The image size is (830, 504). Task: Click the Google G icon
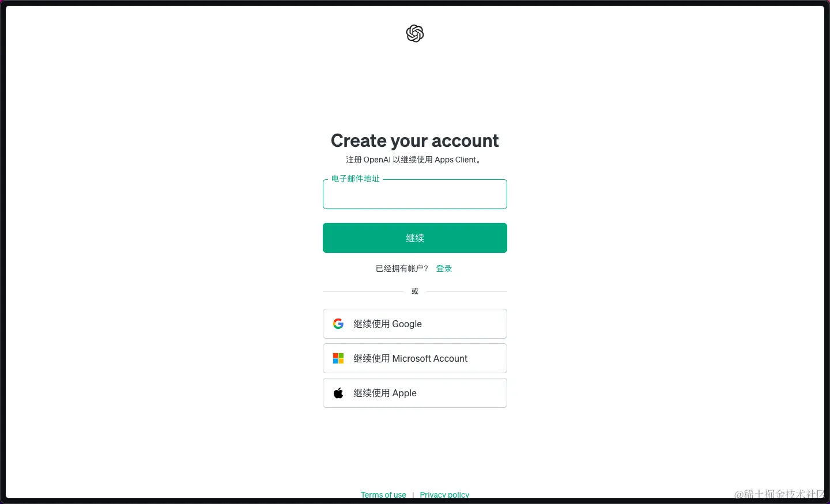[338, 324]
